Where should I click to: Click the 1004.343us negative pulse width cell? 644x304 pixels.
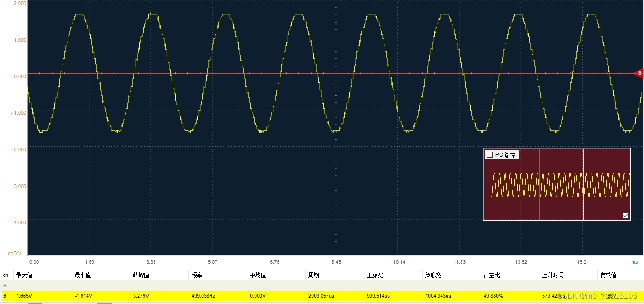point(438,296)
